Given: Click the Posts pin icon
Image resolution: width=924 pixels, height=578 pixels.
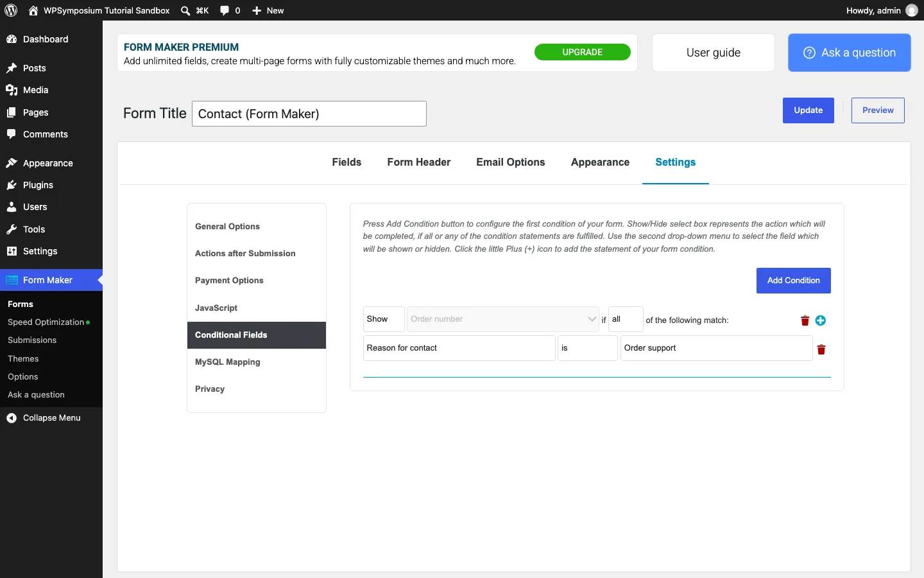Looking at the screenshot, I should (12, 68).
